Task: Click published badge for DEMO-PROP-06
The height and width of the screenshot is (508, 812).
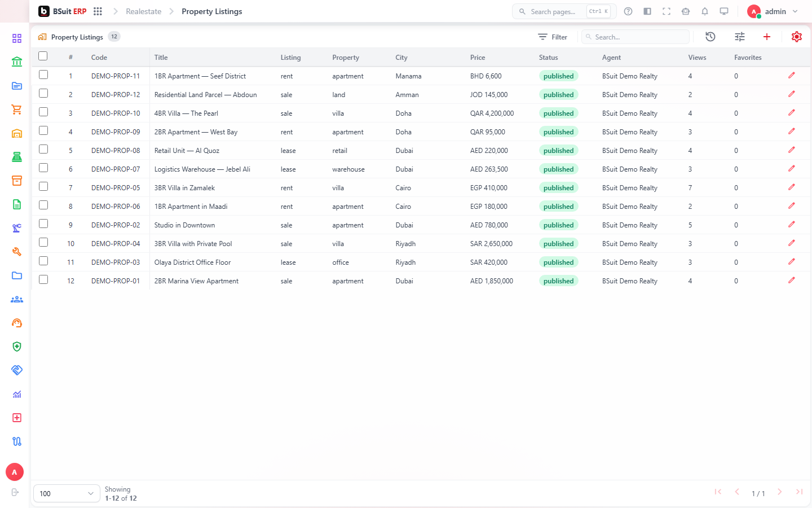Action: pyautogui.click(x=558, y=207)
